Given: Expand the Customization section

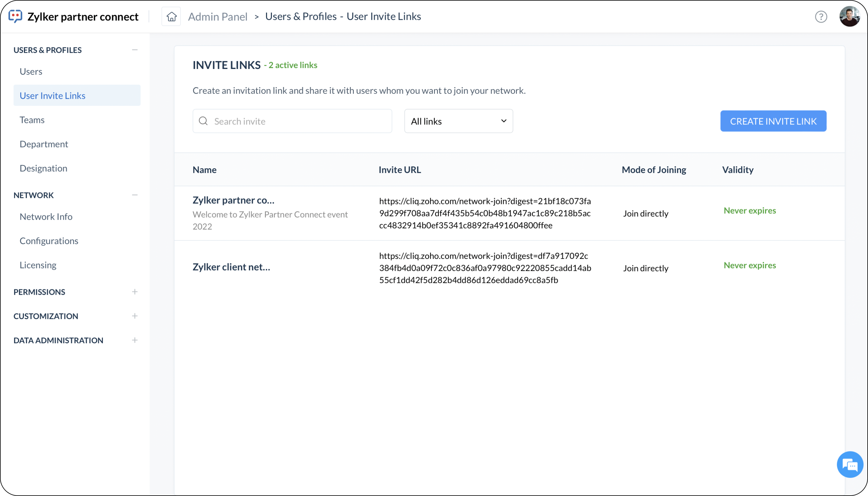Looking at the screenshot, I should 135,316.
